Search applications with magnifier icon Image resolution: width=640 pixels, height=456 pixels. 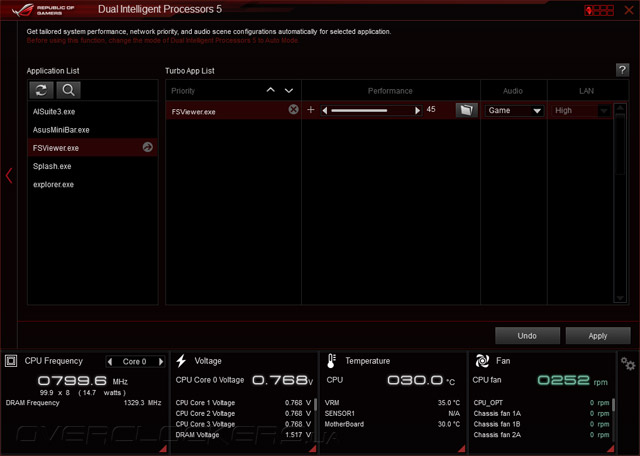(68, 90)
